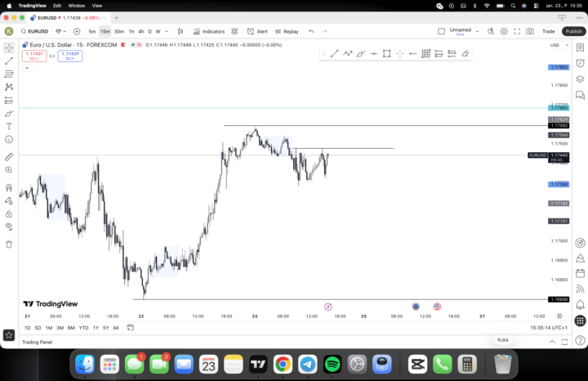
Task: Click the Trade button
Action: click(548, 32)
